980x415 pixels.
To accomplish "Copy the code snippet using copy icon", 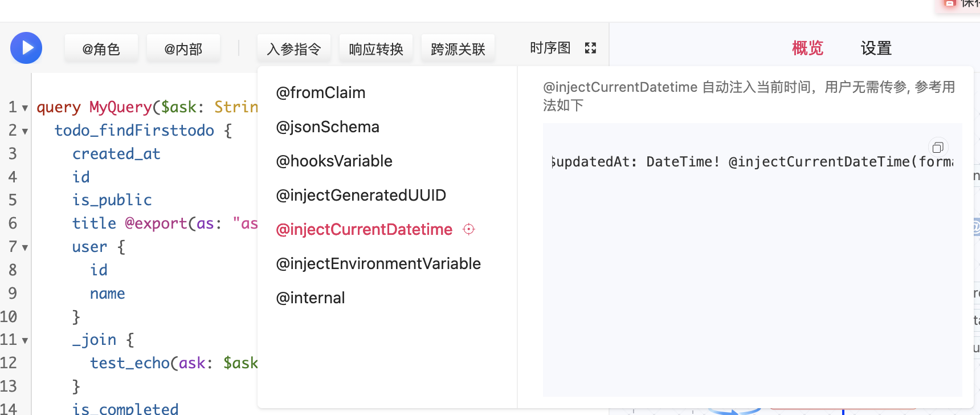I will [x=937, y=148].
